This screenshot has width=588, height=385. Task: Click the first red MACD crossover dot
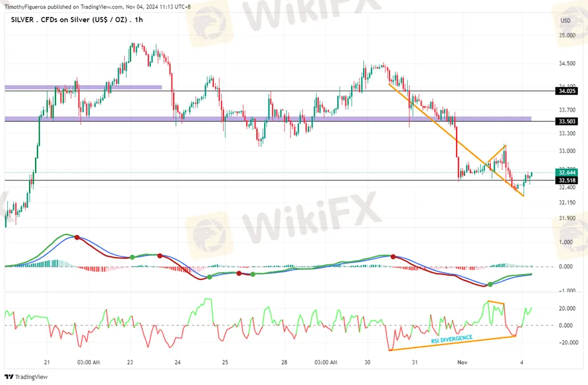pos(77,237)
